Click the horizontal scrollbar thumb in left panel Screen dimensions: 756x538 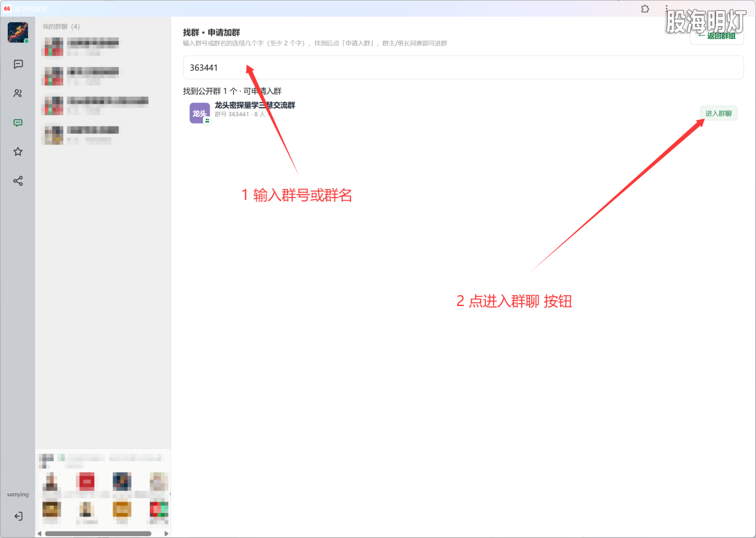click(x=98, y=533)
